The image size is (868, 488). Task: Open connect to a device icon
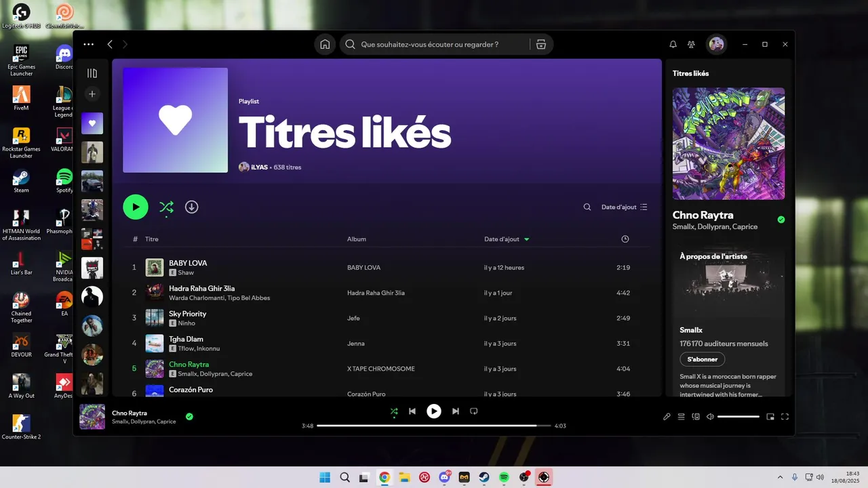tap(696, 417)
